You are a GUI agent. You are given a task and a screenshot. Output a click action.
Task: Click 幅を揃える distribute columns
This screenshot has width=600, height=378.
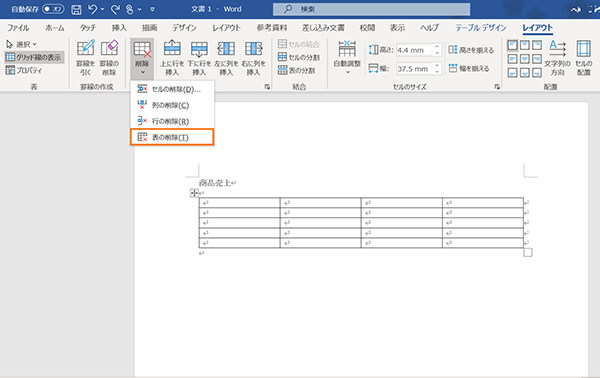(x=469, y=69)
